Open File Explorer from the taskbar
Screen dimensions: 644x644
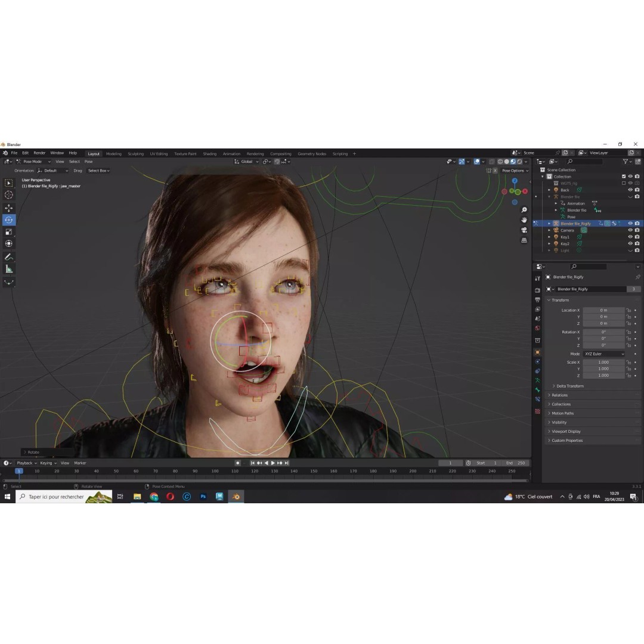[x=137, y=497]
